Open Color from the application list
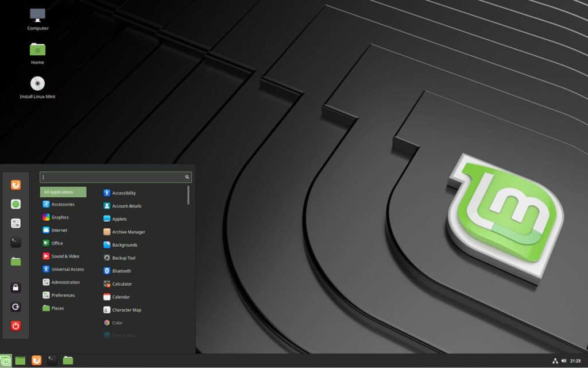588x368 pixels. click(x=113, y=323)
